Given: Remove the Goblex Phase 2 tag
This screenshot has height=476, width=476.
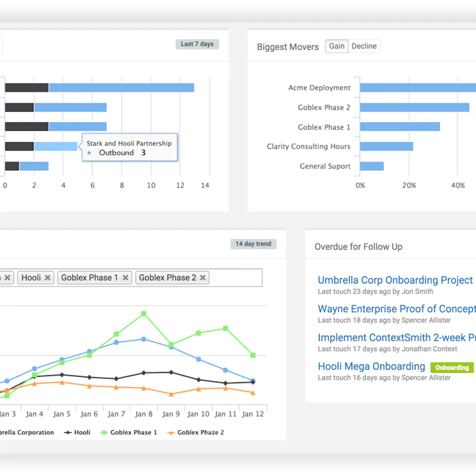Looking at the screenshot, I should point(203,278).
